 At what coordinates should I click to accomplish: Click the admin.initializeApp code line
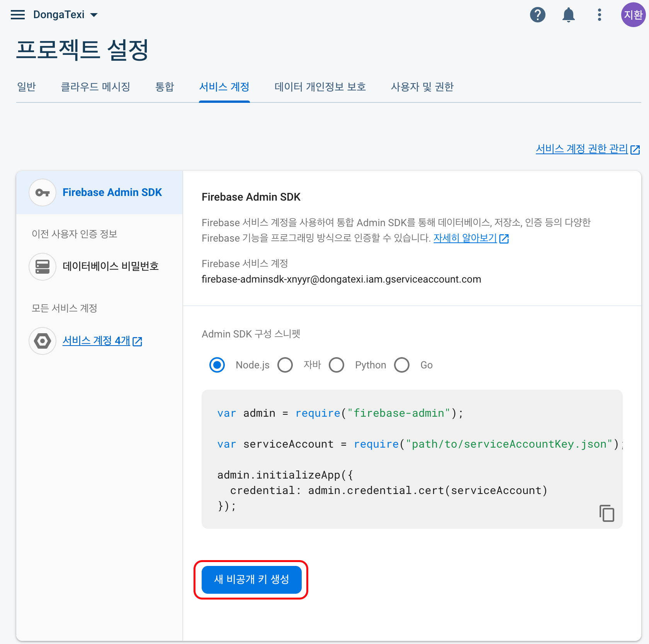285,475
